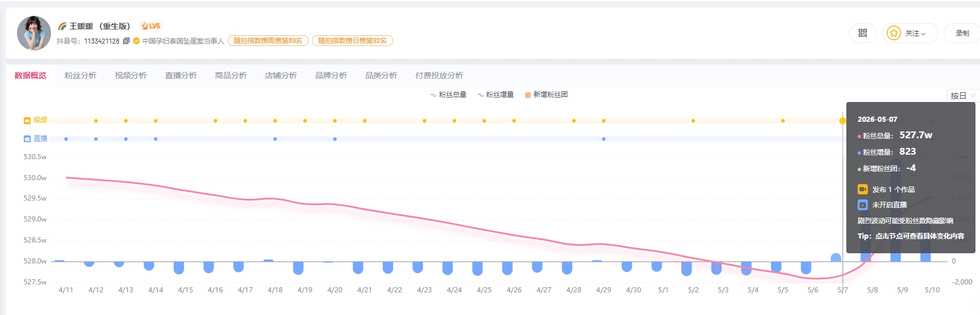Select the video marker on 4/12

pos(96,121)
